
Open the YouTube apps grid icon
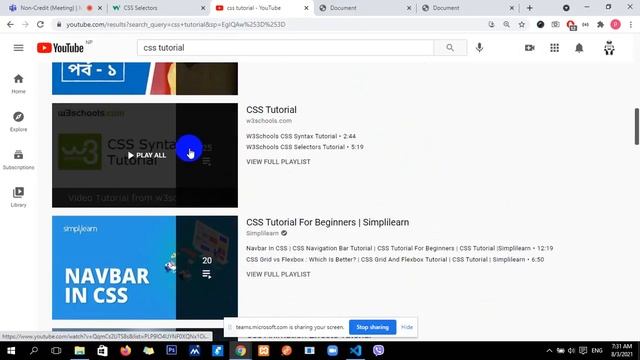coord(554,48)
